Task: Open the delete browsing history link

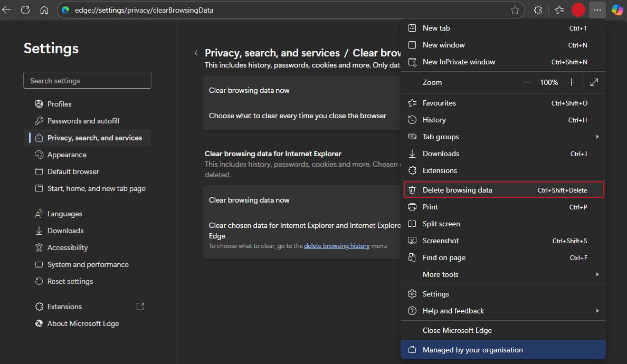Action: (x=337, y=246)
